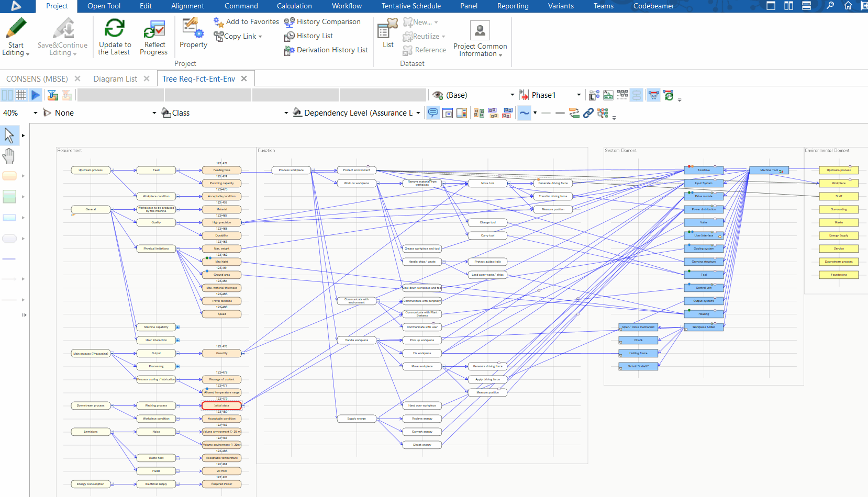Open the Workflow menu

pos(346,6)
